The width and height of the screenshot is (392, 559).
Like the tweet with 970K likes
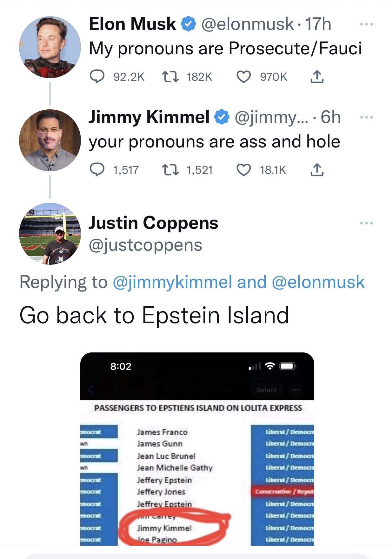coord(244,77)
